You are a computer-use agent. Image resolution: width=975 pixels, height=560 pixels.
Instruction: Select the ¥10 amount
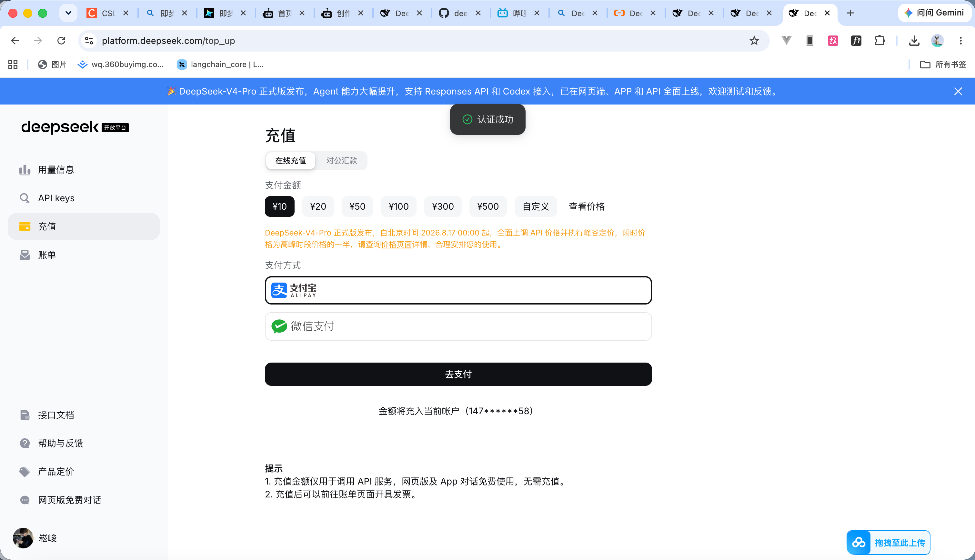[x=279, y=206]
